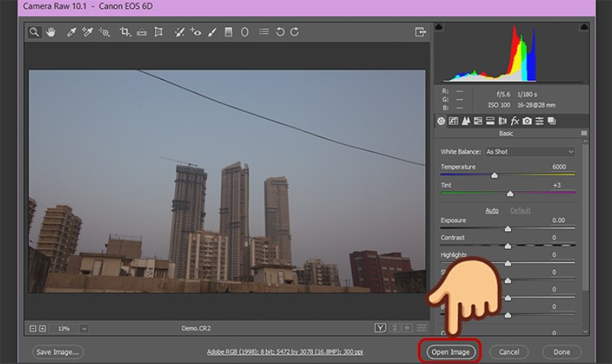Click the Basic panel vertical scrollbar
Screen dimensions: 612x364
[585, 218]
